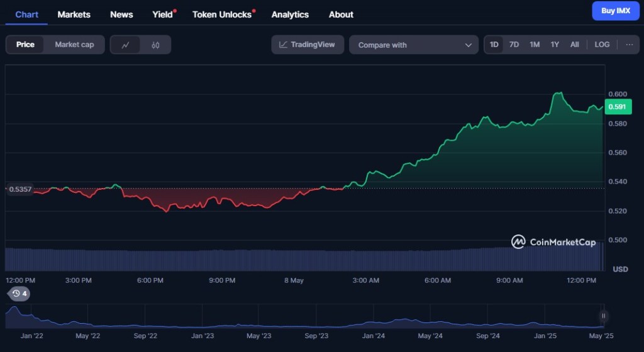Expand the Compare with dropdown

pyautogui.click(x=414, y=45)
